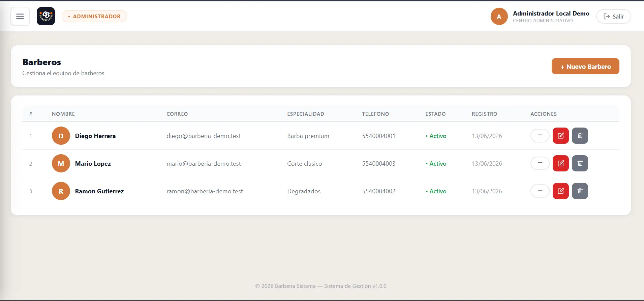Deactivate Ramon Gutierrez with the minus toggle
Screen dimensions: 644x301
tap(540, 191)
